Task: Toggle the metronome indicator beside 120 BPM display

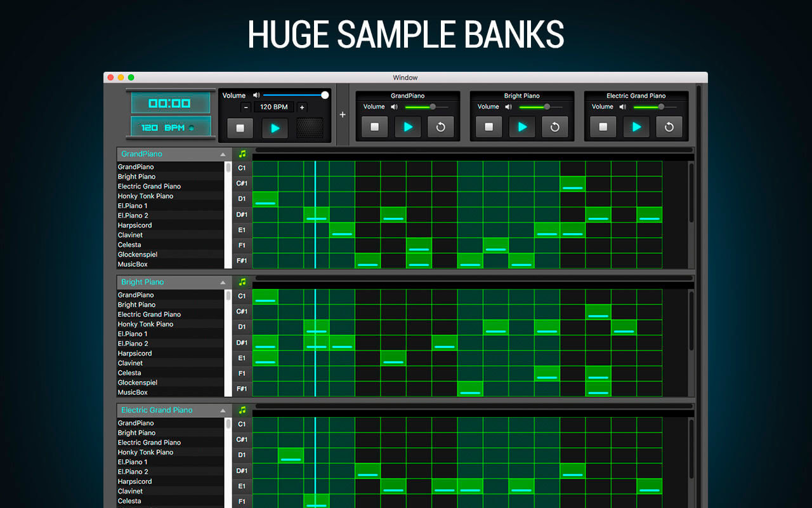Action: 192,128
